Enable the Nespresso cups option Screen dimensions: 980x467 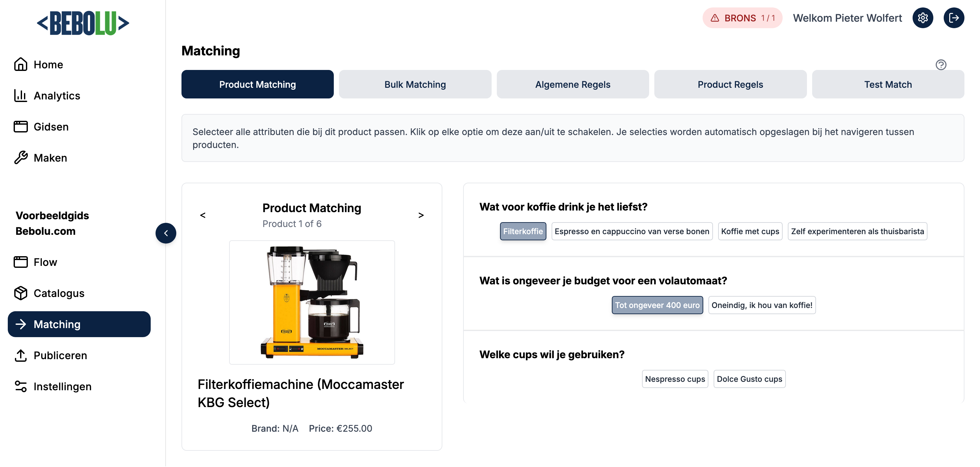(x=674, y=379)
